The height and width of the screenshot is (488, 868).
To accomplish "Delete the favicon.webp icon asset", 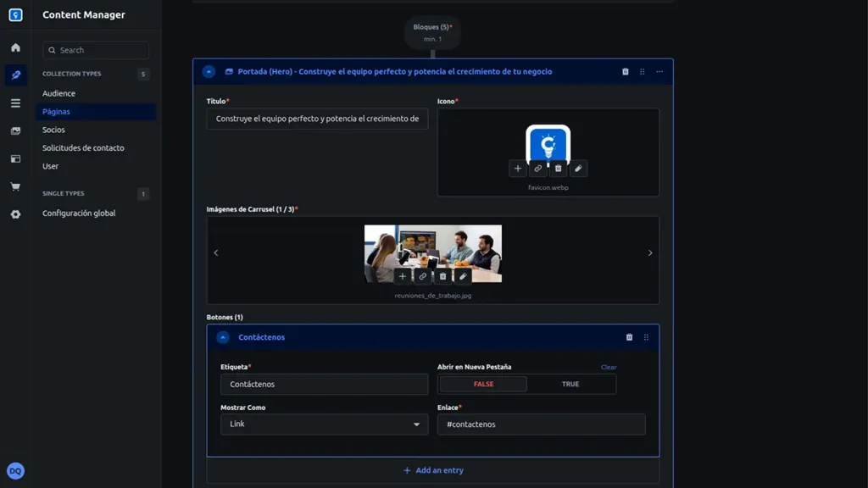I will [558, 169].
